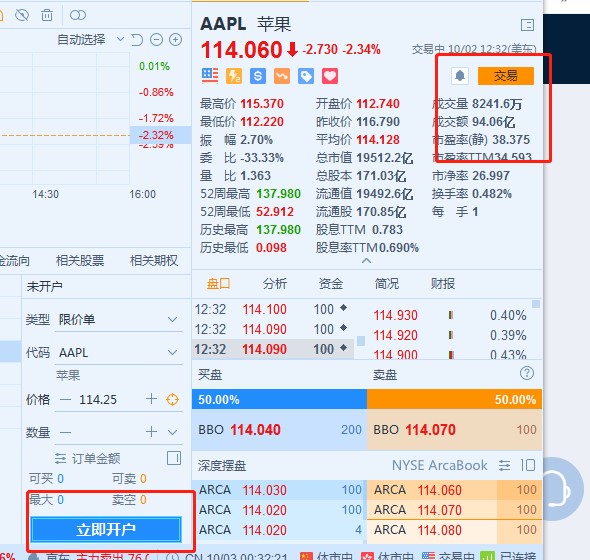Screen dimensions: 590x560
Task: Open depth settings sliders icon
Action: tap(505, 466)
